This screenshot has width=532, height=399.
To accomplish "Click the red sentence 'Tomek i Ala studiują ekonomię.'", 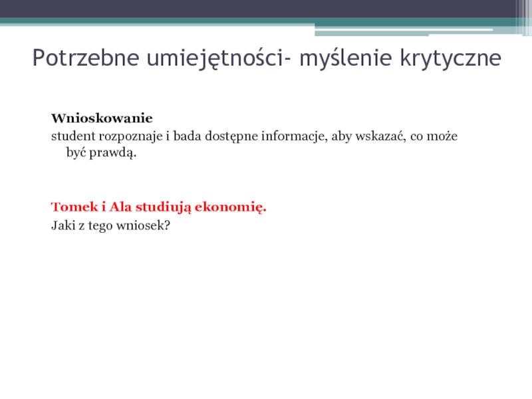I will 159,207.
